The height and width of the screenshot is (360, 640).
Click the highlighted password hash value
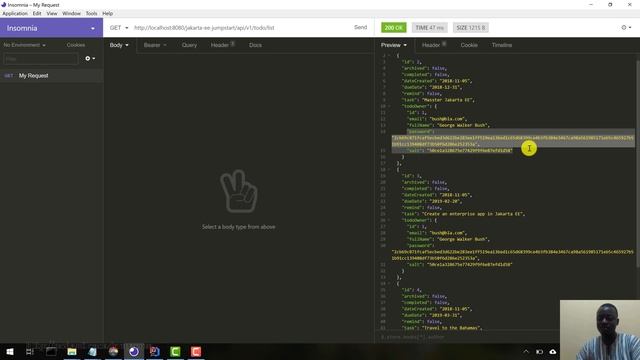pyautogui.click(x=513, y=141)
